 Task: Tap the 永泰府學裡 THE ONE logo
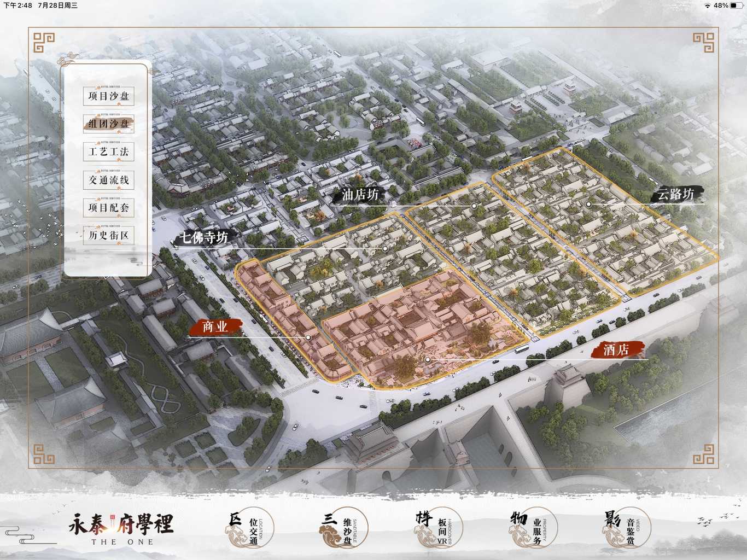point(121,529)
